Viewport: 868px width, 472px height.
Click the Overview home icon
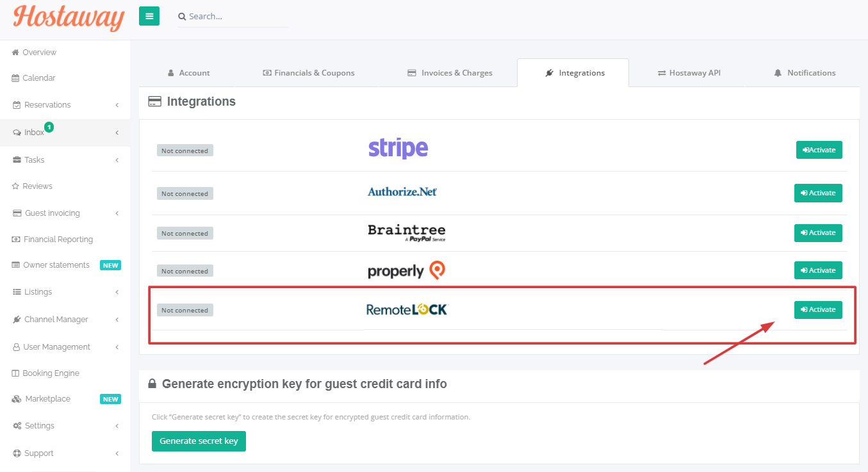16,52
